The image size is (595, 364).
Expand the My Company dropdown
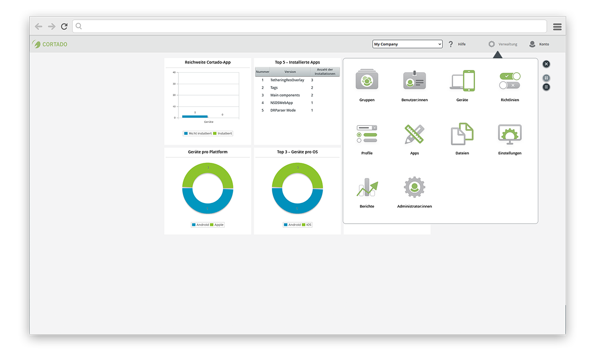(407, 44)
